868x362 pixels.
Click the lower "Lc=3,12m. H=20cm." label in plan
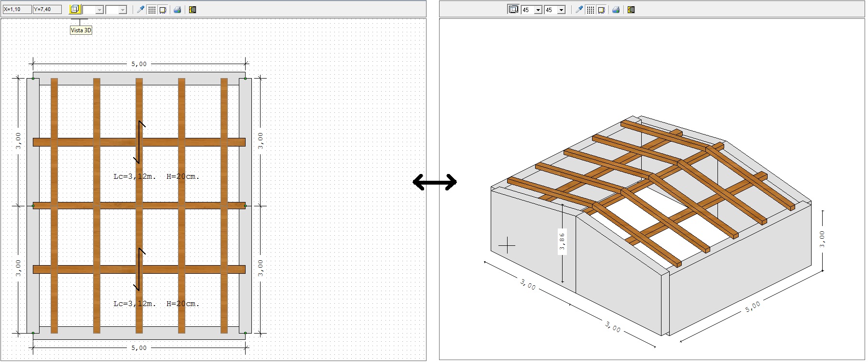coord(156,304)
